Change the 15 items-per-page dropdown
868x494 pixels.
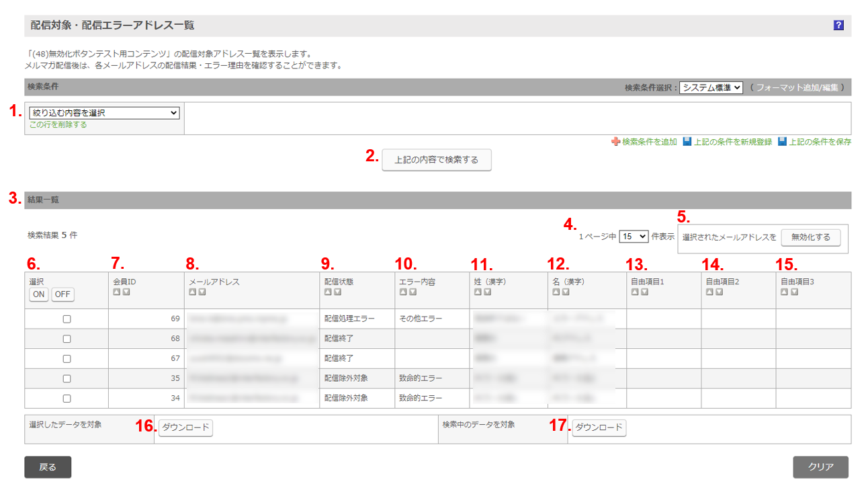pyautogui.click(x=634, y=237)
